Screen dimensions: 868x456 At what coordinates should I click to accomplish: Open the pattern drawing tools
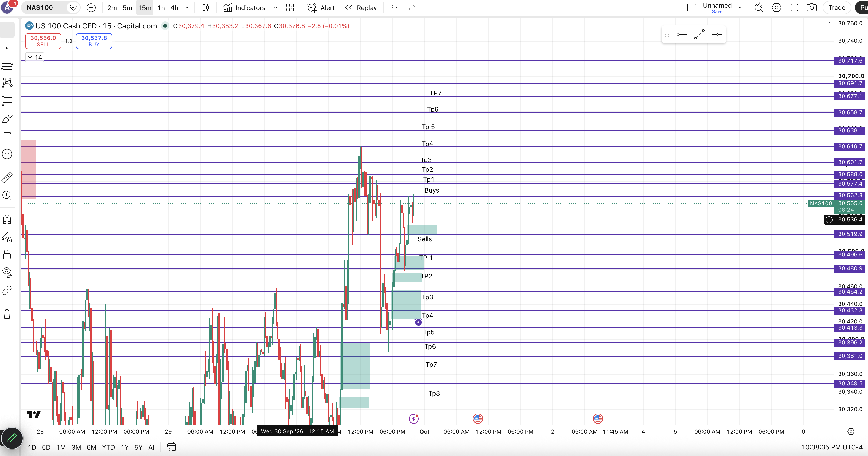click(7, 83)
